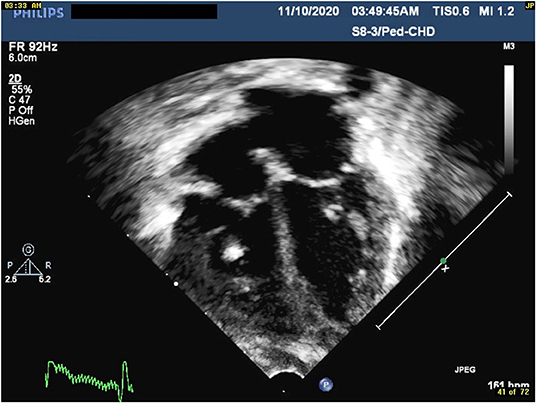Click the 6.0cm depth label
The width and height of the screenshot is (536, 403).
click(23, 57)
